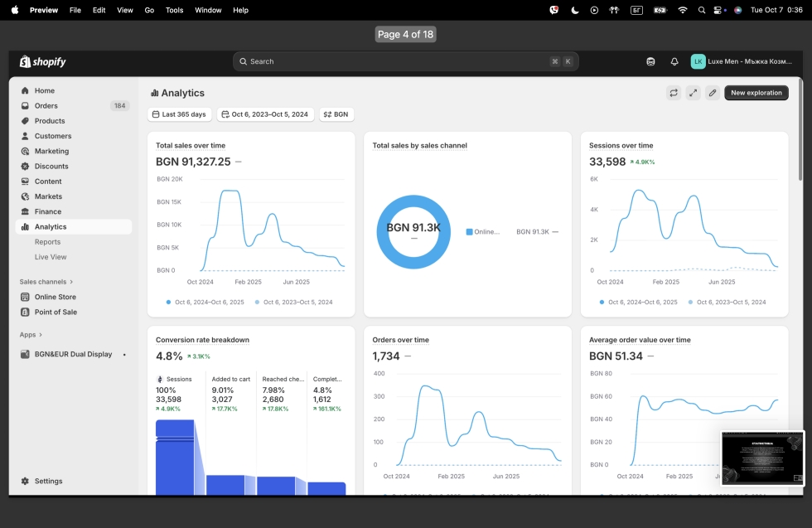Click the Shopify logo icon

click(26, 61)
